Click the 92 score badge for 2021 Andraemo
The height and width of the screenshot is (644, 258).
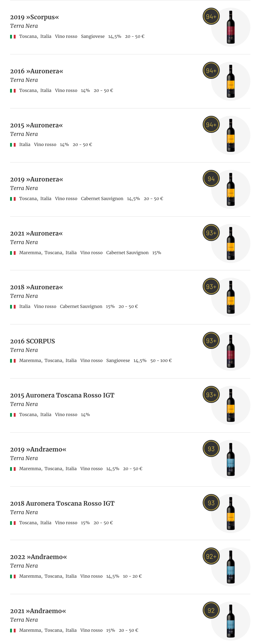point(211,610)
